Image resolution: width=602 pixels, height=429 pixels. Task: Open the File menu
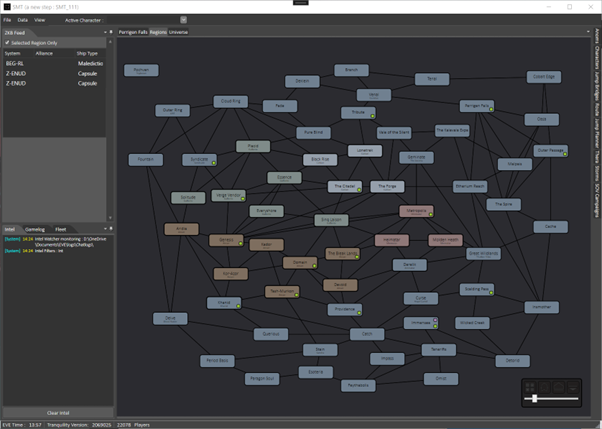pos(8,19)
